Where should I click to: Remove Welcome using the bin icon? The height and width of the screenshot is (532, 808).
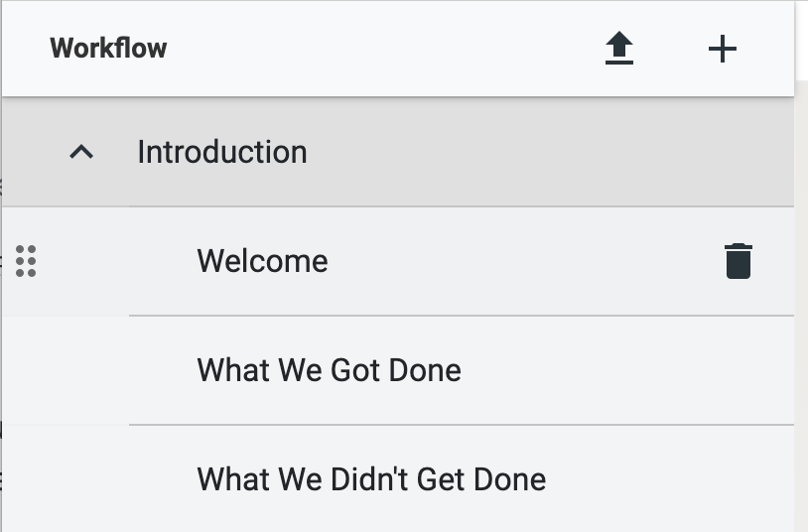[x=738, y=261]
